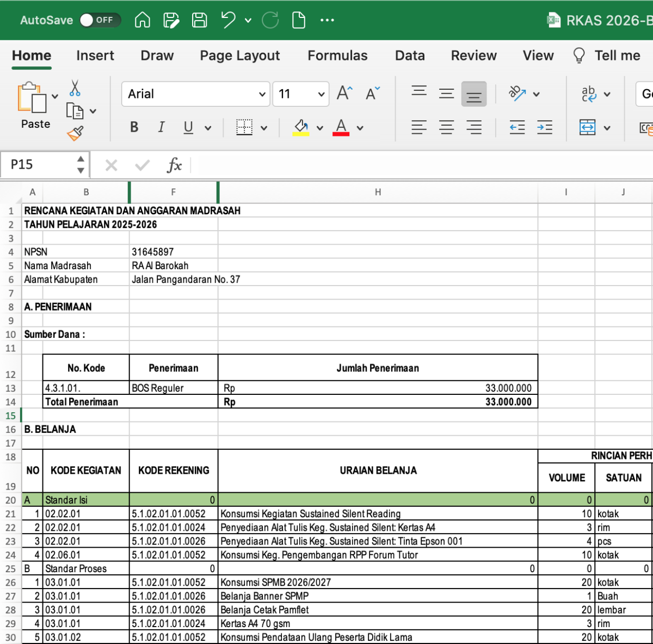The width and height of the screenshot is (653, 644).
Task: Open the Arial font dropdown
Action: 263,94
